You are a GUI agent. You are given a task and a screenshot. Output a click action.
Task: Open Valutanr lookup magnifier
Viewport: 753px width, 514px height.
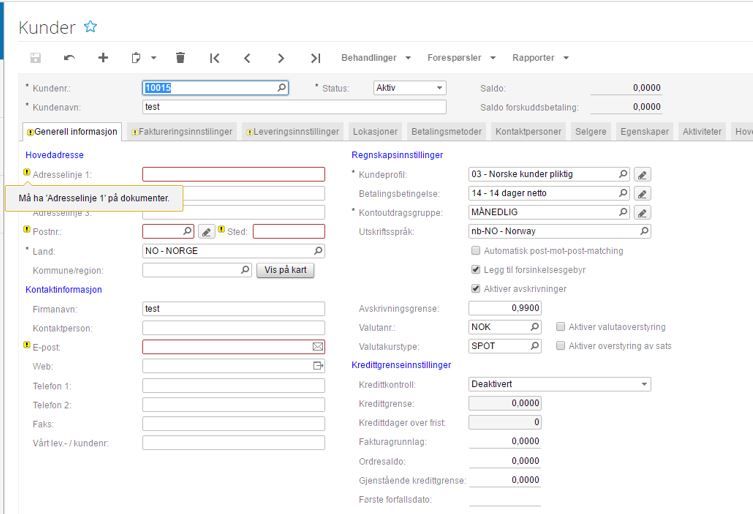534,327
